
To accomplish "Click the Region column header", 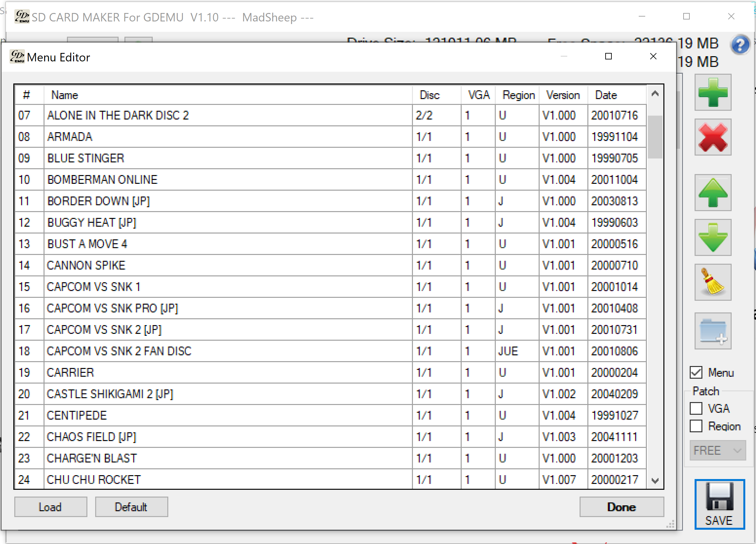I will [517, 95].
